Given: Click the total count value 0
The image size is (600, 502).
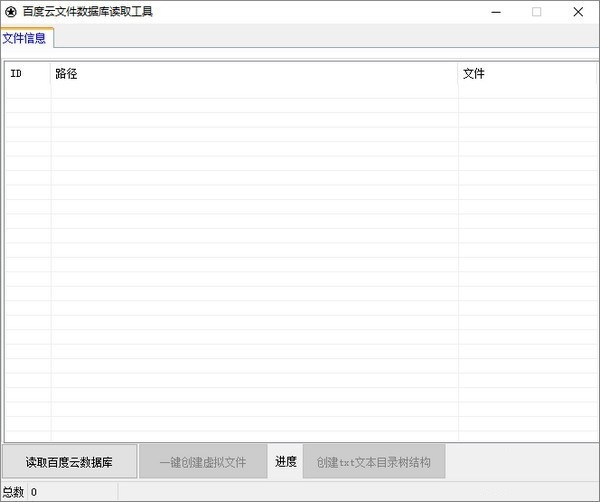Looking at the screenshot, I should pyautogui.click(x=34, y=492).
